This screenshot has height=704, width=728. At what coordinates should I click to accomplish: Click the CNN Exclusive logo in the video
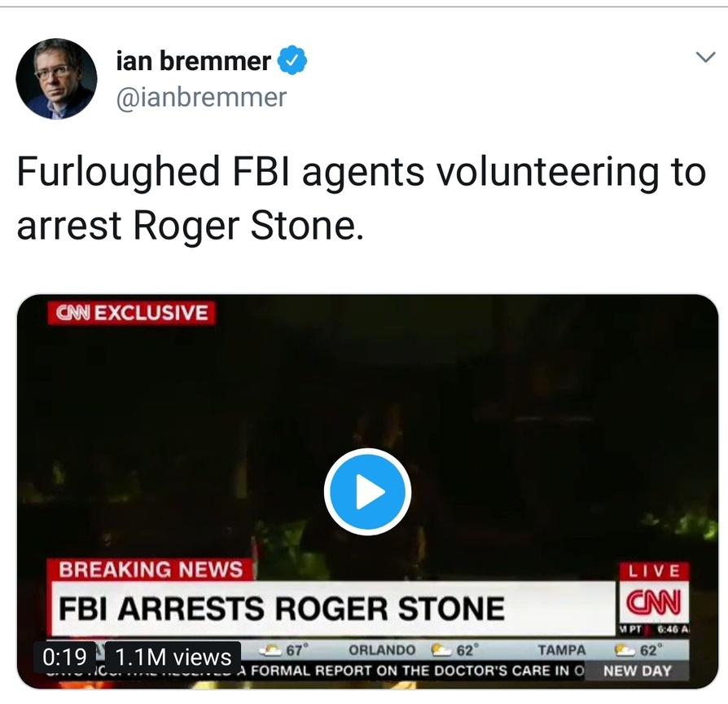(131, 313)
